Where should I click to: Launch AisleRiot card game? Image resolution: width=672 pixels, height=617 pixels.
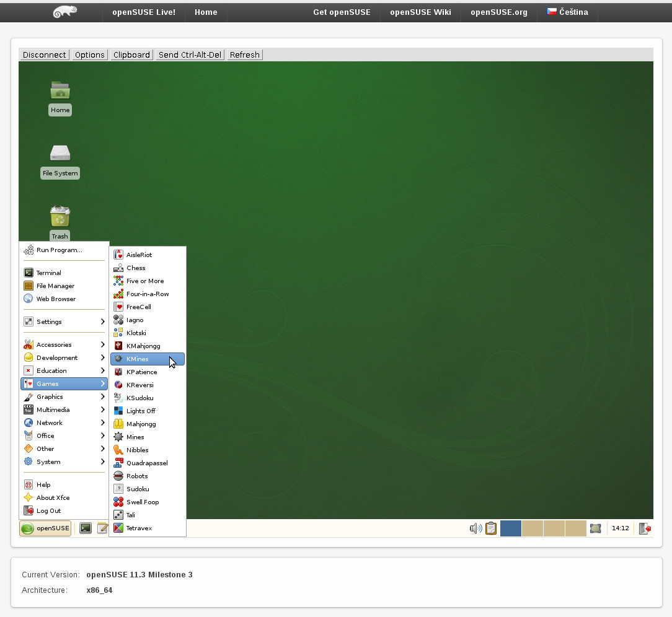click(x=148, y=255)
